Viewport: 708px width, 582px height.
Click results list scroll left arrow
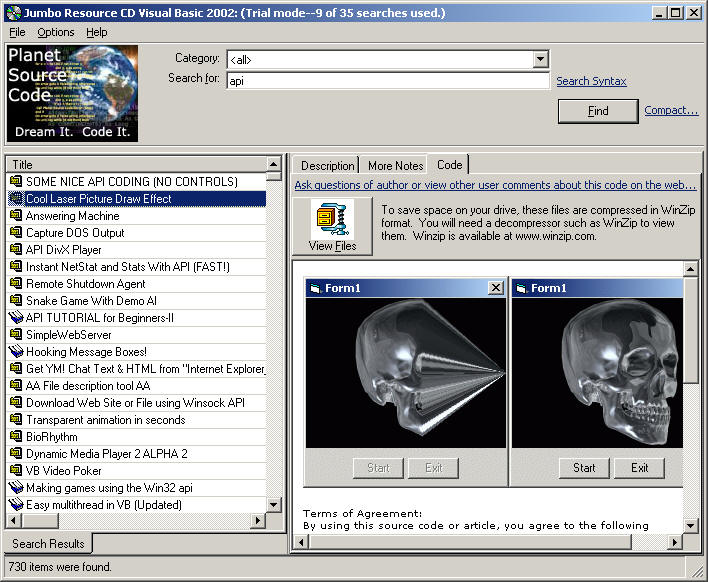[x=14, y=520]
